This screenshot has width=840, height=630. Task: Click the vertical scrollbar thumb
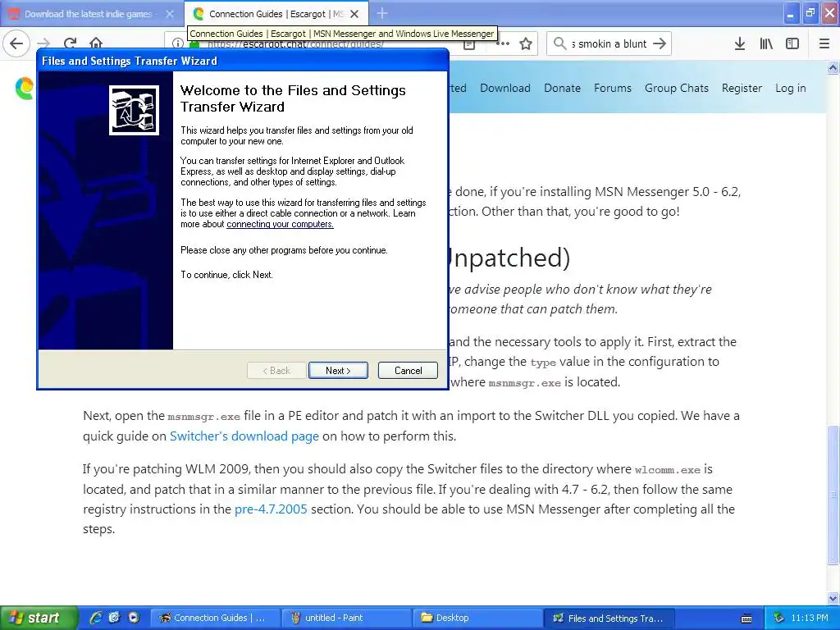point(833,495)
